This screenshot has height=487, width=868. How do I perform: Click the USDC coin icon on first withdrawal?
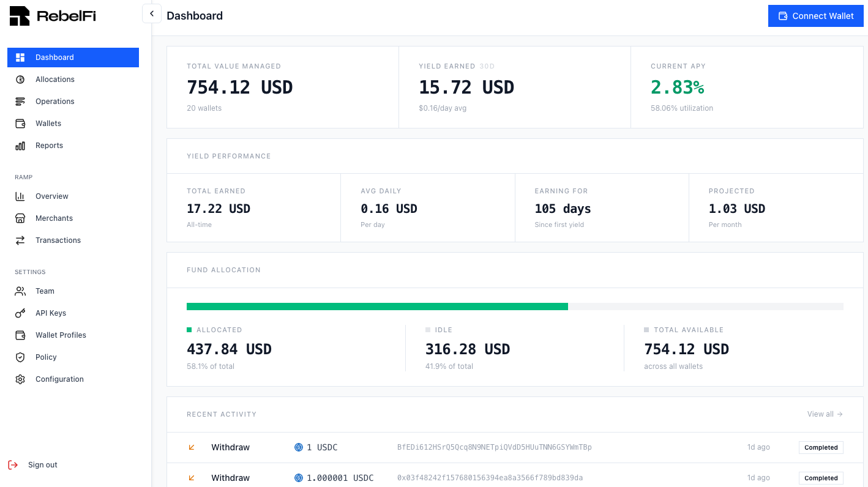tap(298, 447)
